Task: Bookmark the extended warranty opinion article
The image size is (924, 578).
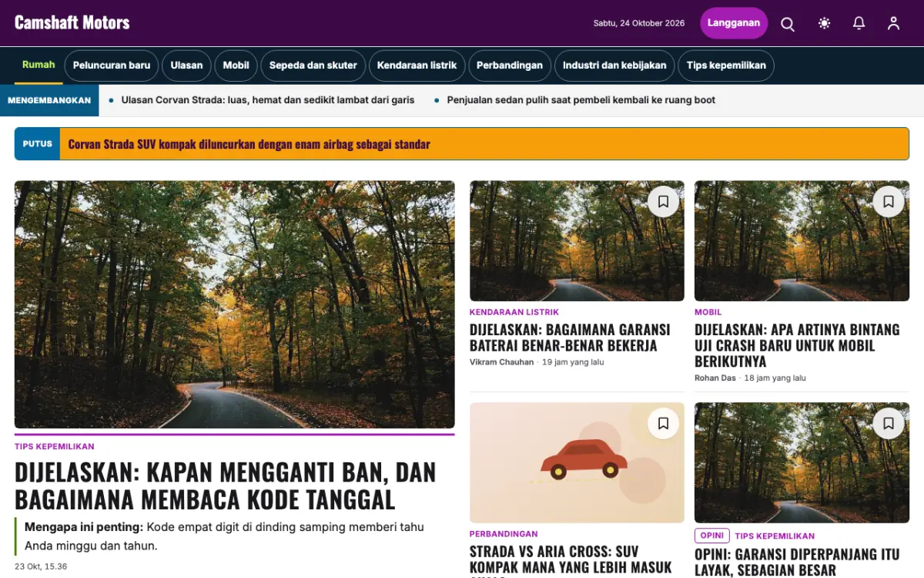Action: (x=888, y=423)
